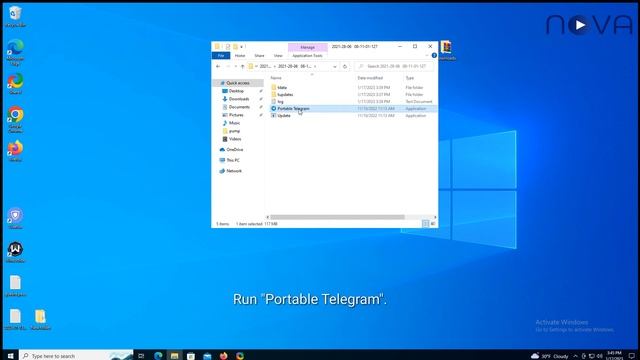Open the View ribbon tab
640x360 pixels.
(278, 56)
